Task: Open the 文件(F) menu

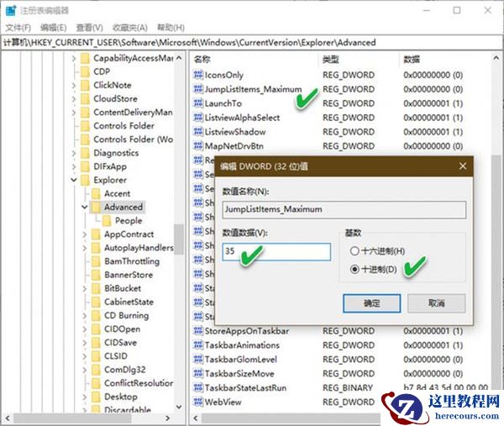Action: 18,28
